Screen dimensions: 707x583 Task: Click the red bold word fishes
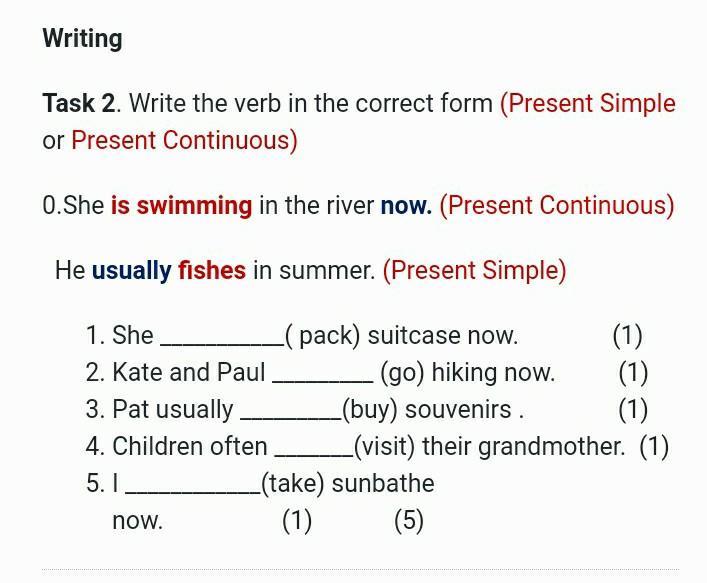click(x=212, y=271)
